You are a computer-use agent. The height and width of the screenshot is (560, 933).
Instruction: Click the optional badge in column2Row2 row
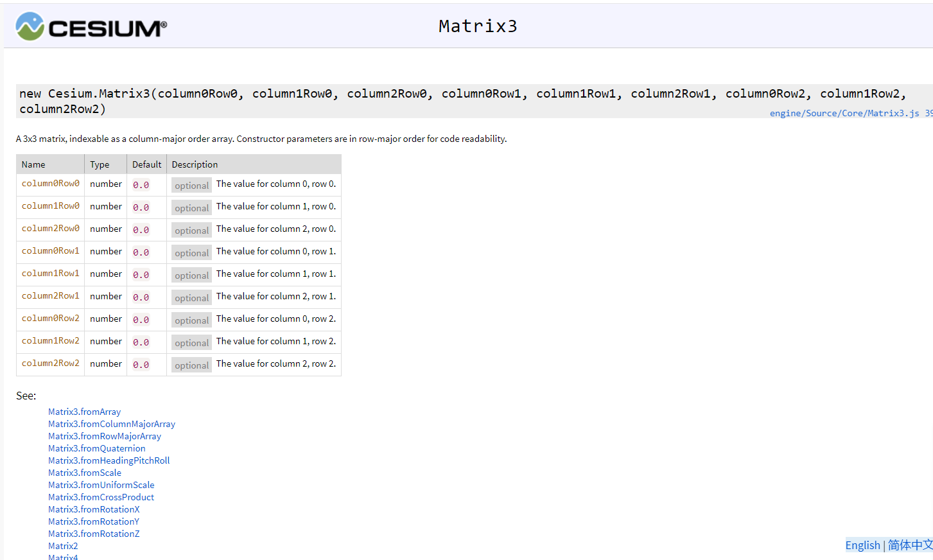tap(191, 365)
